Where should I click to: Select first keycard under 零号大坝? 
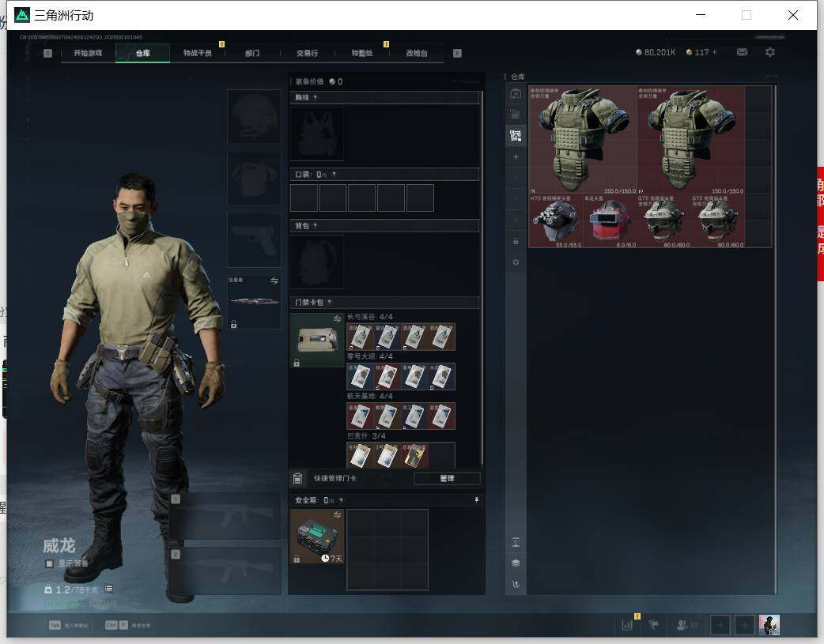[x=360, y=377]
